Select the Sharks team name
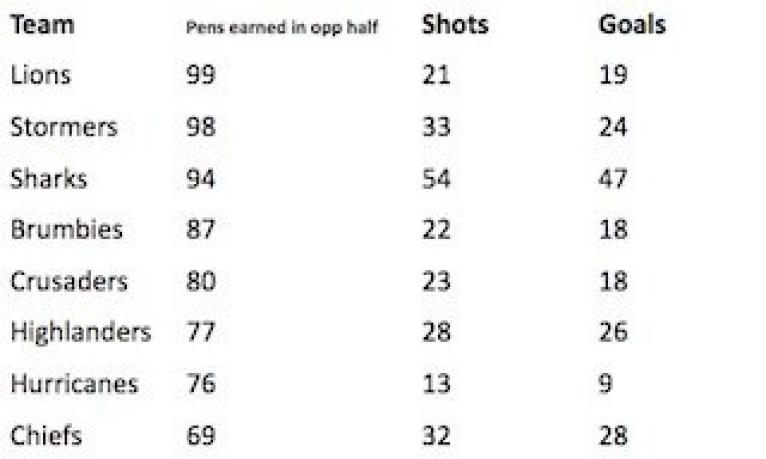This screenshot has height=459, width=766. (49, 179)
